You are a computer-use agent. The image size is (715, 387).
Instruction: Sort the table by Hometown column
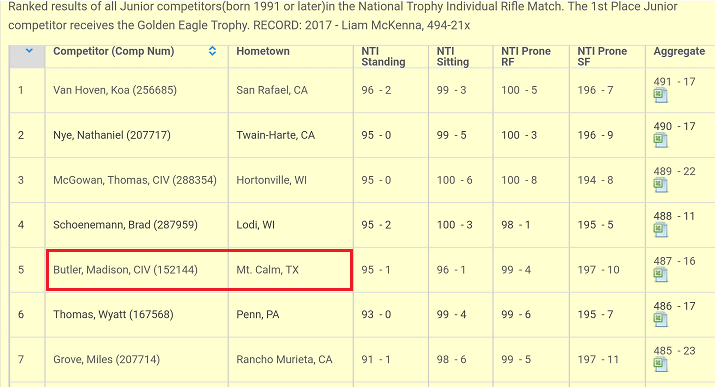point(263,51)
